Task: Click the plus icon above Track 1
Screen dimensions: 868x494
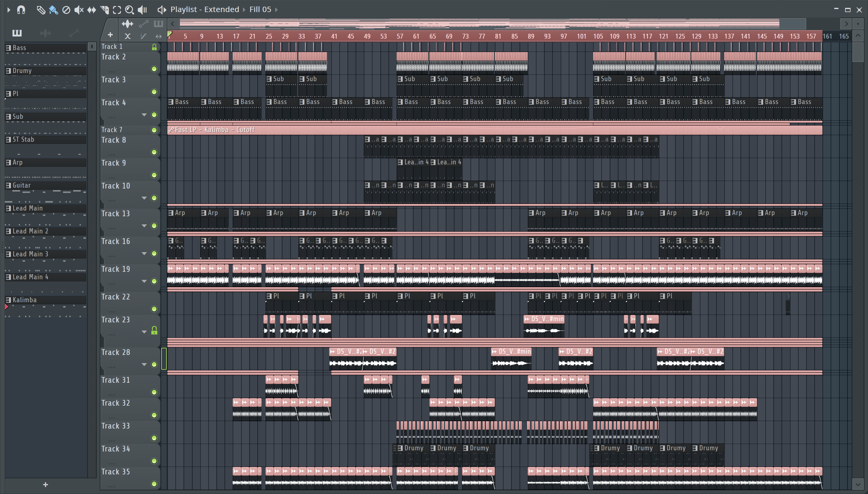Action: pos(110,35)
